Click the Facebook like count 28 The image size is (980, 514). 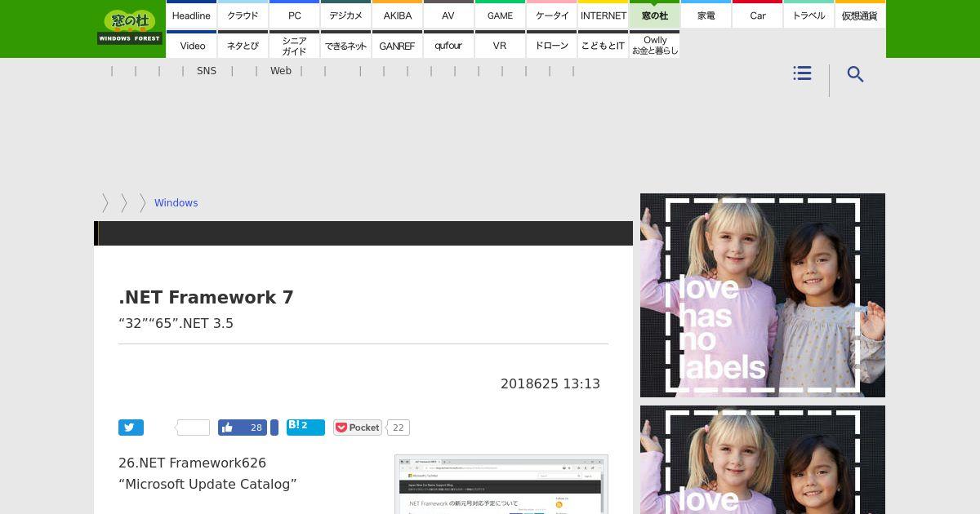point(256,428)
